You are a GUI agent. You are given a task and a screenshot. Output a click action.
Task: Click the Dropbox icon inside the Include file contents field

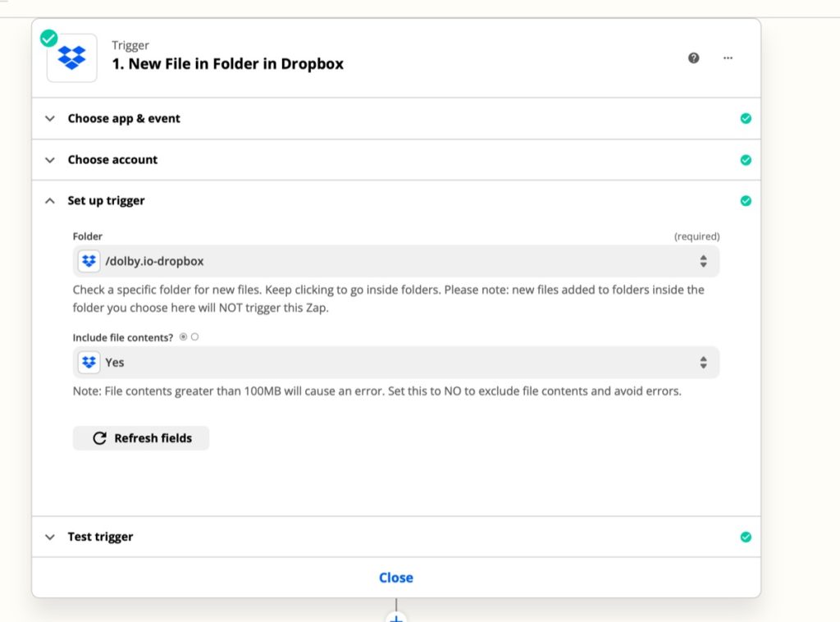(x=89, y=362)
